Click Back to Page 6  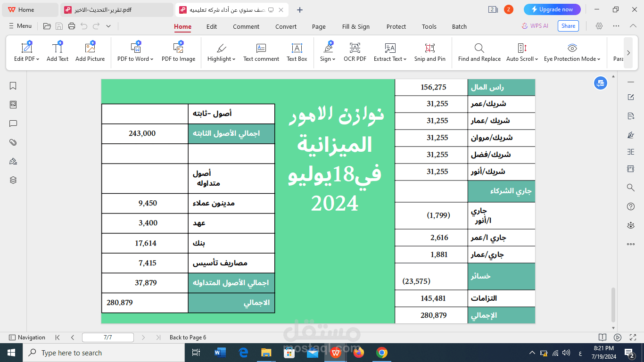[x=188, y=337]
